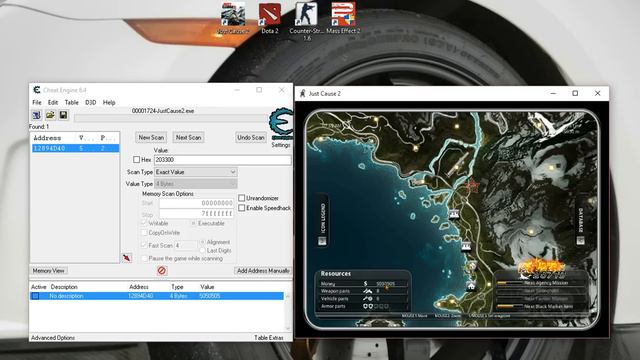Image resolution: width=640 pixels, height=360 pixels.
Task: Open the Help menu
Action: [109, 102]
